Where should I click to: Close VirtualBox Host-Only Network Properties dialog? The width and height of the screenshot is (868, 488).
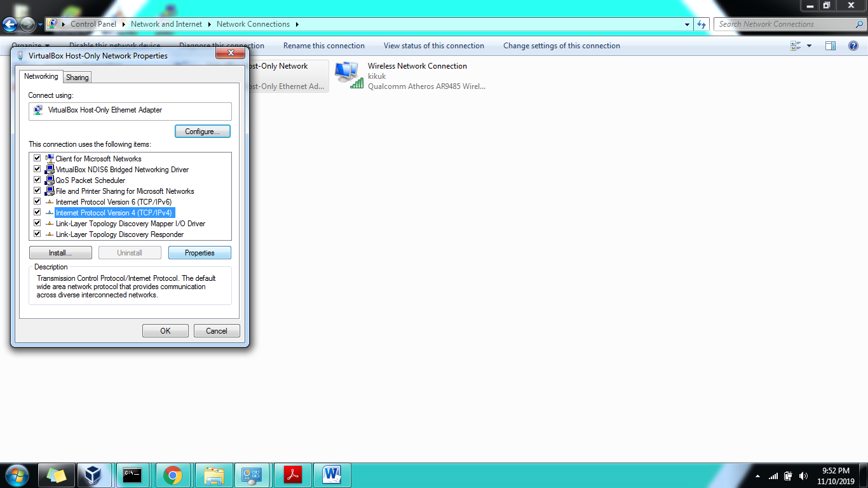coord(231,54)
